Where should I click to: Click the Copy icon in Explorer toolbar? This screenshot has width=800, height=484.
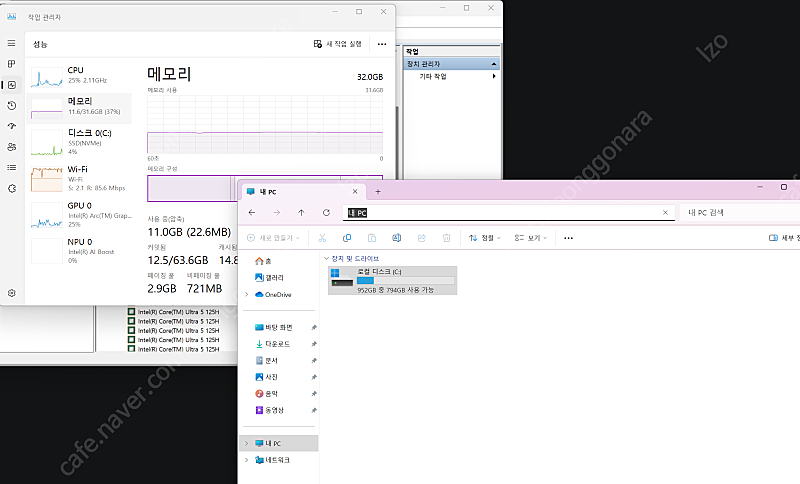click(x=347, y=238)
